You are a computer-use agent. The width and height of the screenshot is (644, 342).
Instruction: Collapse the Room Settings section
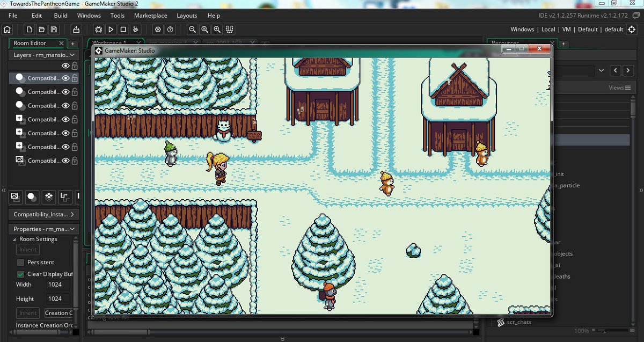(15, 239)
